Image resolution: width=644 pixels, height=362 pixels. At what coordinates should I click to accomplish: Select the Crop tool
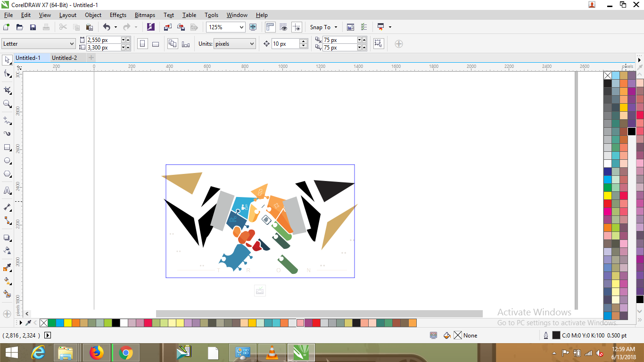click(x=7, y=90)
